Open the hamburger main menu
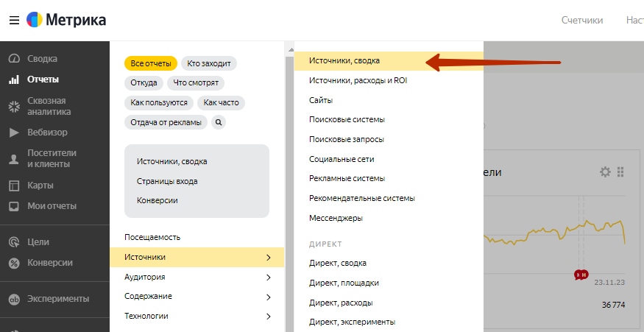The width and height of the screenshot is (644, 332). coord(15,20)
